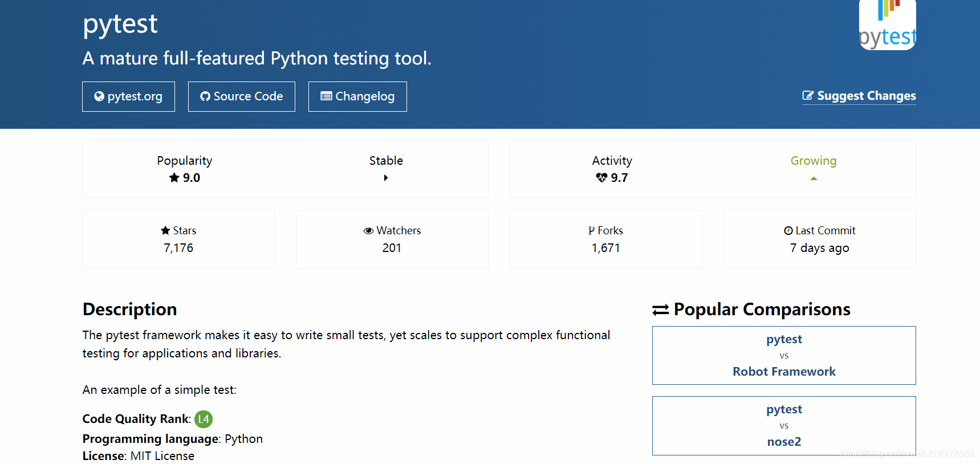Click the L4 code quality badge
980x464 pixels.
pos(204,419)
